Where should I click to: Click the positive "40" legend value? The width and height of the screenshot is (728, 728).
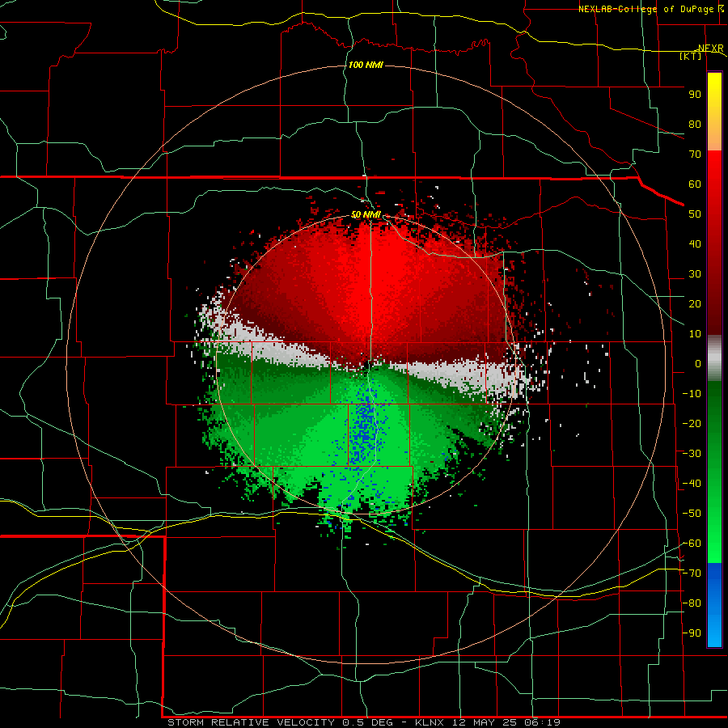tap(695, 243)
